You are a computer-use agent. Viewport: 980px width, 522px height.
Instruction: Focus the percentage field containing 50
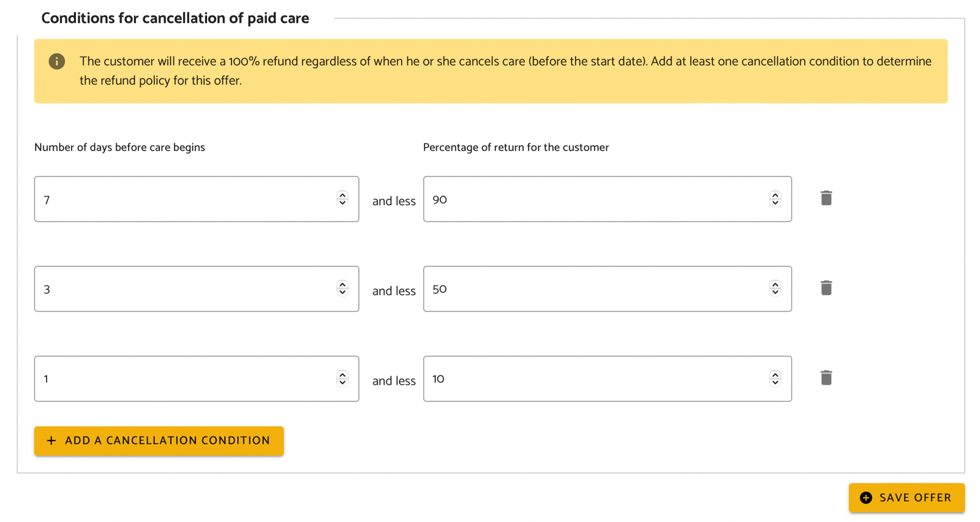607,289
